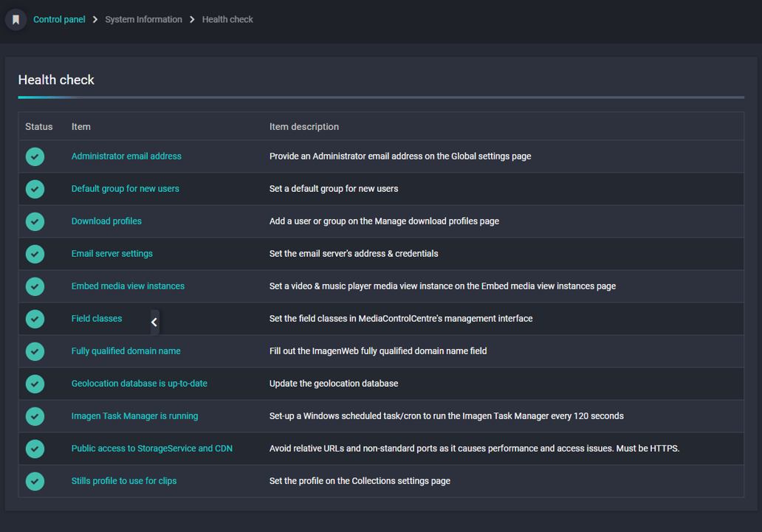Open the Embed media view instances link
This screenshot has height=532, width=762.
coord(128,286)
